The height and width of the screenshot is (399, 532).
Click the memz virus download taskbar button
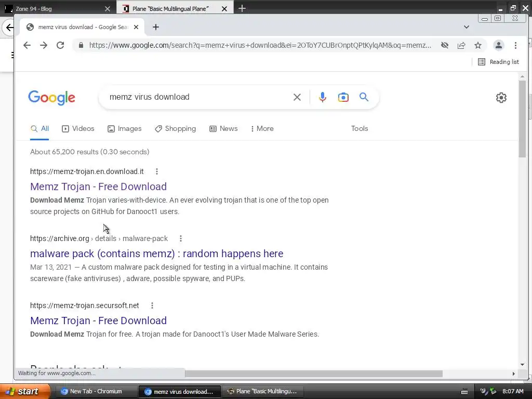[x=179, y=391]
